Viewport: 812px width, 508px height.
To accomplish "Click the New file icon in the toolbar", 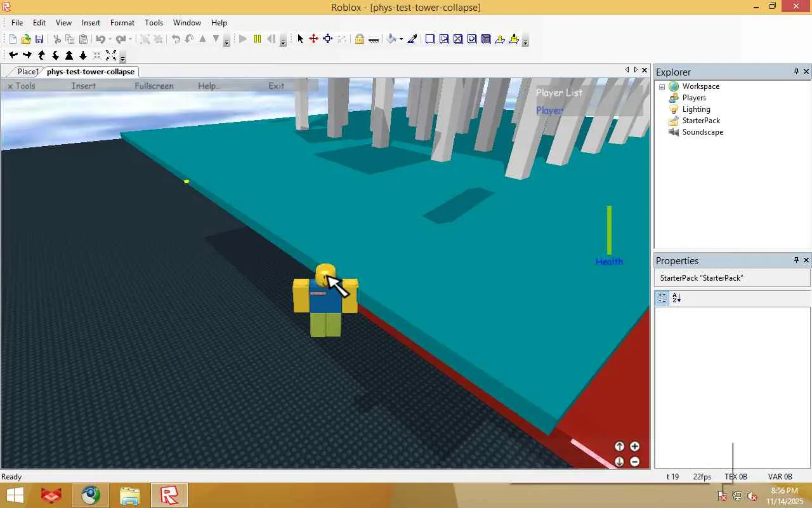I will [13, 39].
